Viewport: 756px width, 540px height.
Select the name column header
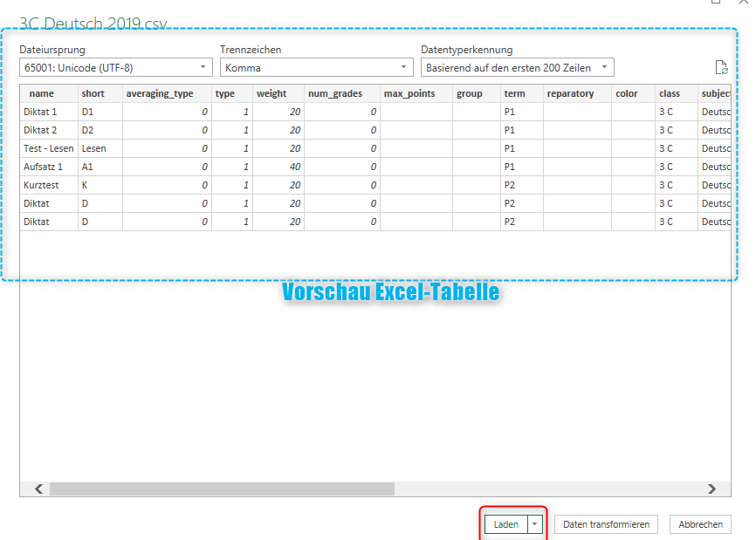point(42,93)
